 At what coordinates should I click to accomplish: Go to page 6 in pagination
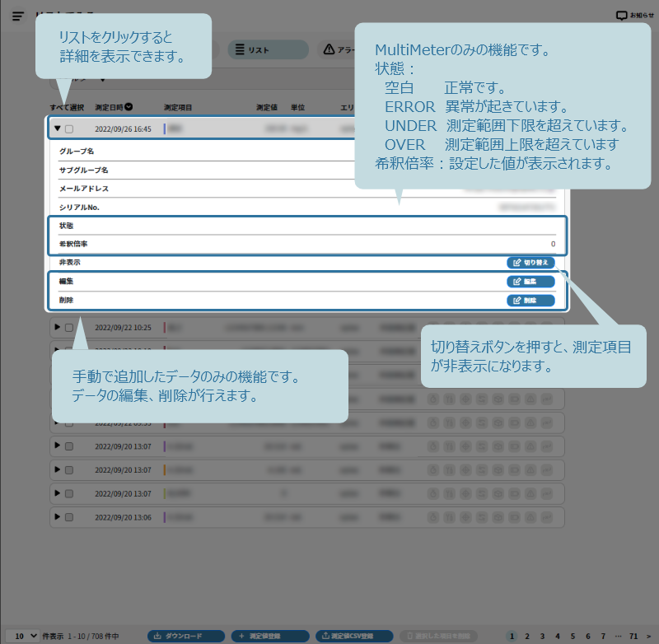(587, 636)
